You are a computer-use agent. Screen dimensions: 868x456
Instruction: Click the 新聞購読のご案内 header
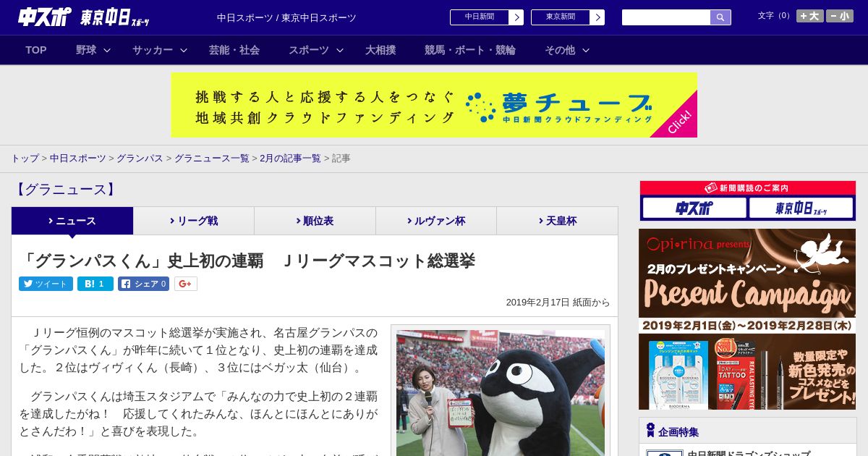pos(747,188)
